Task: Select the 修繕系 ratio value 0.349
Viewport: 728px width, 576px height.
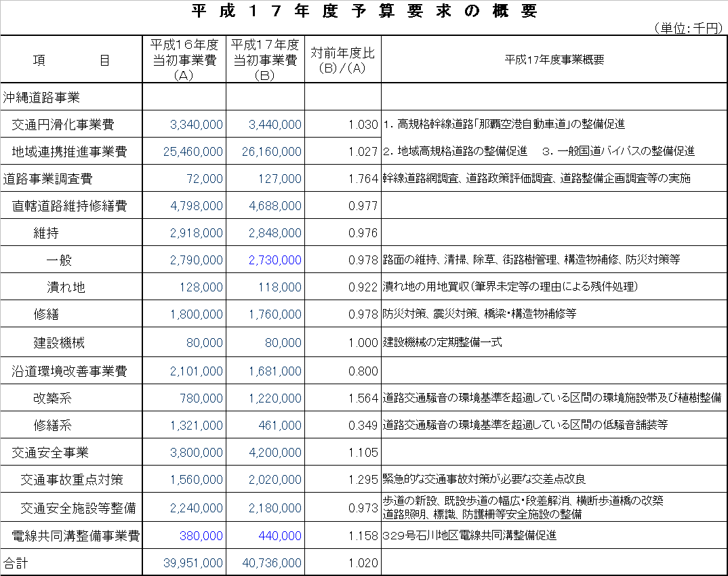Action: click(x=362, y=426)
